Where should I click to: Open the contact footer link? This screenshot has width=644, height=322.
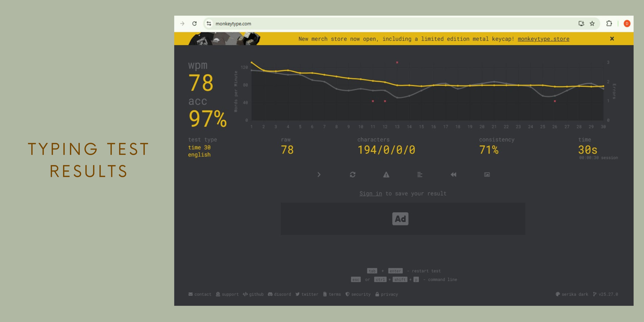200,294
